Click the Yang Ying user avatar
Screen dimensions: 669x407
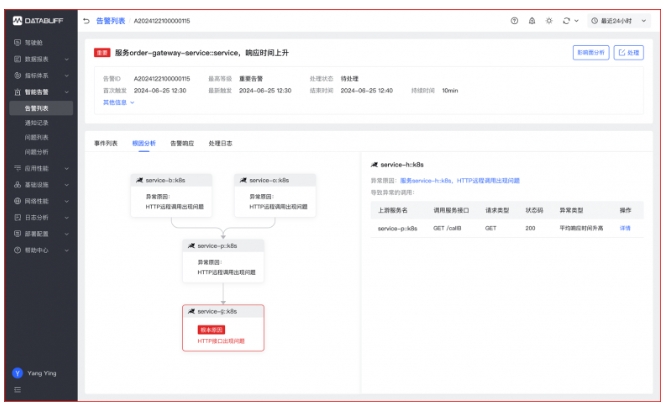point(17,371)
